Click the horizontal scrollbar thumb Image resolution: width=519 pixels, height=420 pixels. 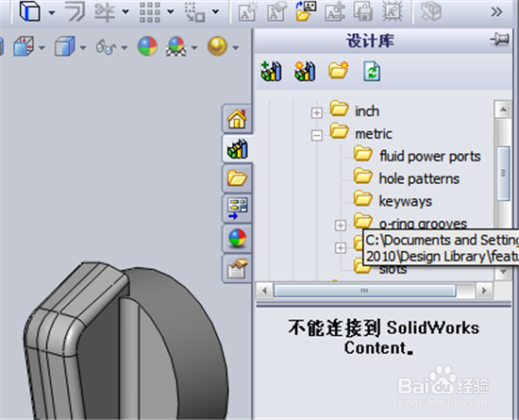click(x=364, y=291)
